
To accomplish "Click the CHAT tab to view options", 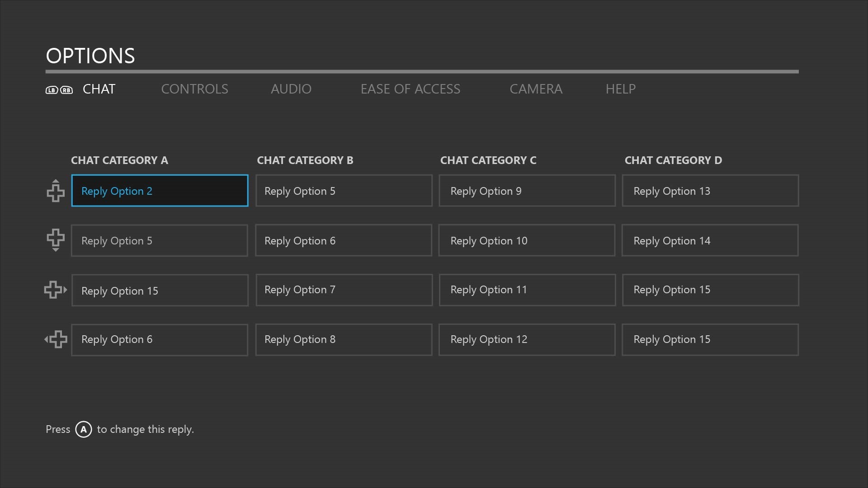I will (99, 88).
